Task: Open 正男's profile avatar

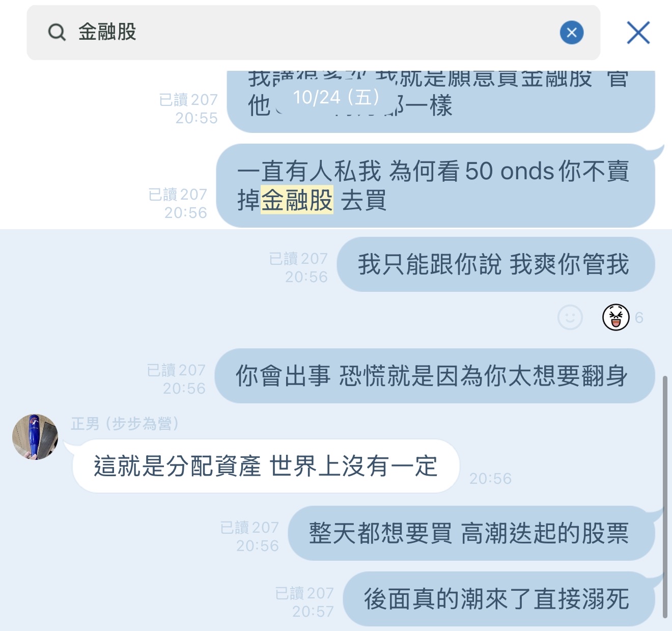Action: pos(35,437)
